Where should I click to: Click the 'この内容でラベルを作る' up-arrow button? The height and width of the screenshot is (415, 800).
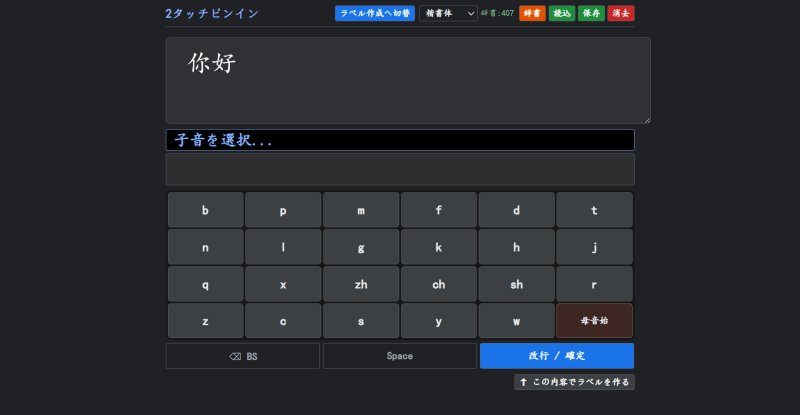pos(574,382)
